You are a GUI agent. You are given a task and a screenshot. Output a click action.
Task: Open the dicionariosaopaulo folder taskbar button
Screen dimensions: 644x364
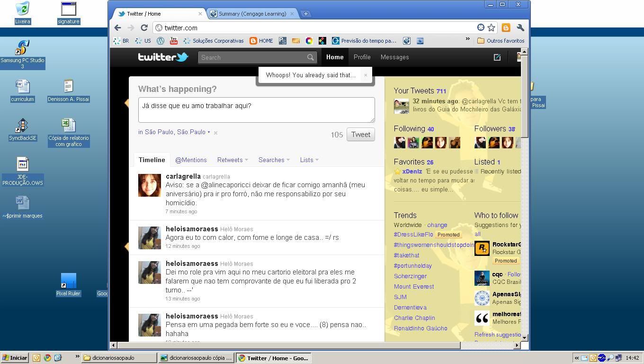(119, 358)
